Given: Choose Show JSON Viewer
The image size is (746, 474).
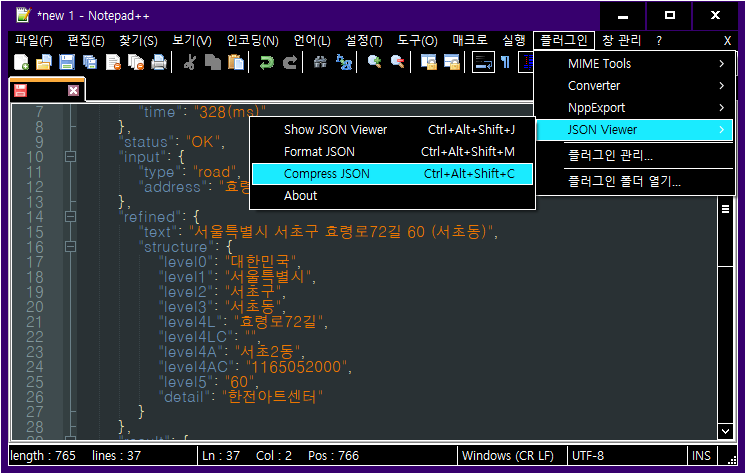Looking at the screenshot, I should pyautogui.click(x=392, y=129).
